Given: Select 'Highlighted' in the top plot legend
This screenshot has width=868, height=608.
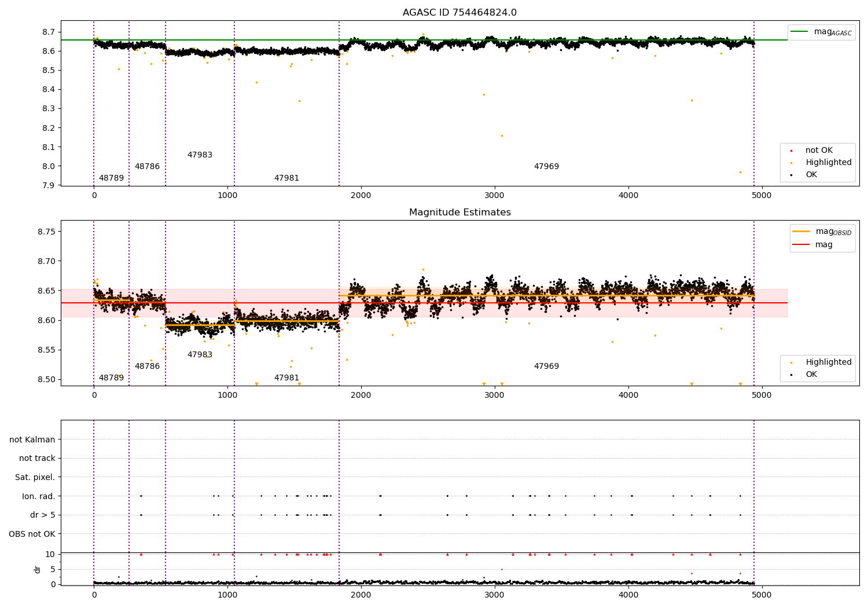Looking at the screenshot, I should pos(828,163).
